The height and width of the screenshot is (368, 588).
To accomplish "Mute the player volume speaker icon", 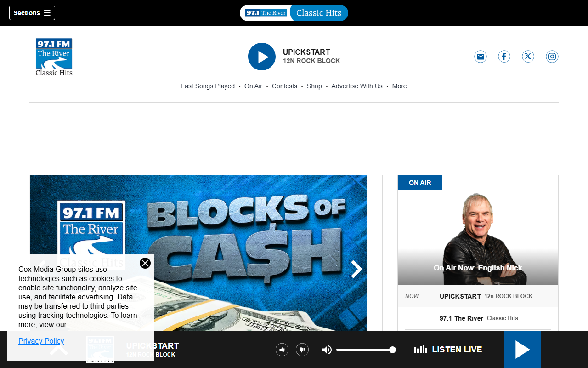I will pos(327,350).
